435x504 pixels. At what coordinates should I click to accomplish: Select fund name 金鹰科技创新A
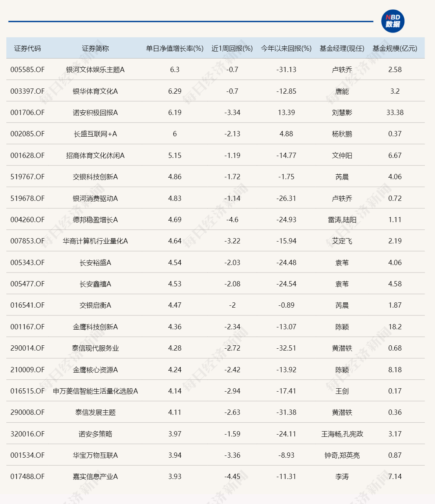click(x=96, y=327)
